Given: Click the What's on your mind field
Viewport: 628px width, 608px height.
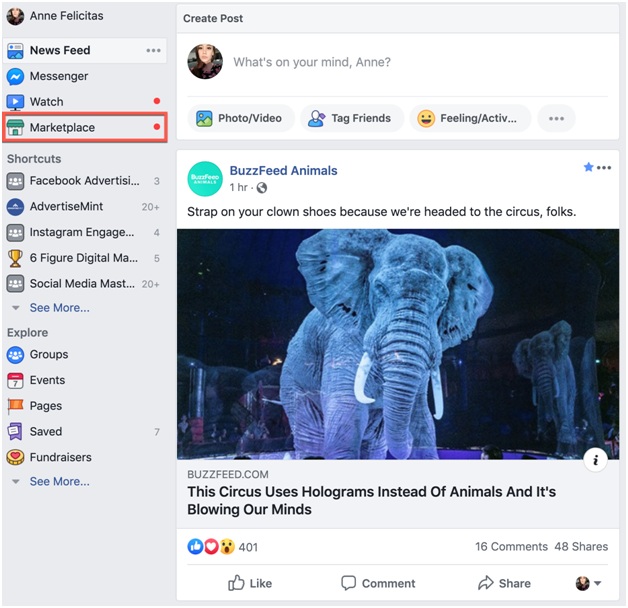Looking at the screenshot, I should click(x=400, y=62).
